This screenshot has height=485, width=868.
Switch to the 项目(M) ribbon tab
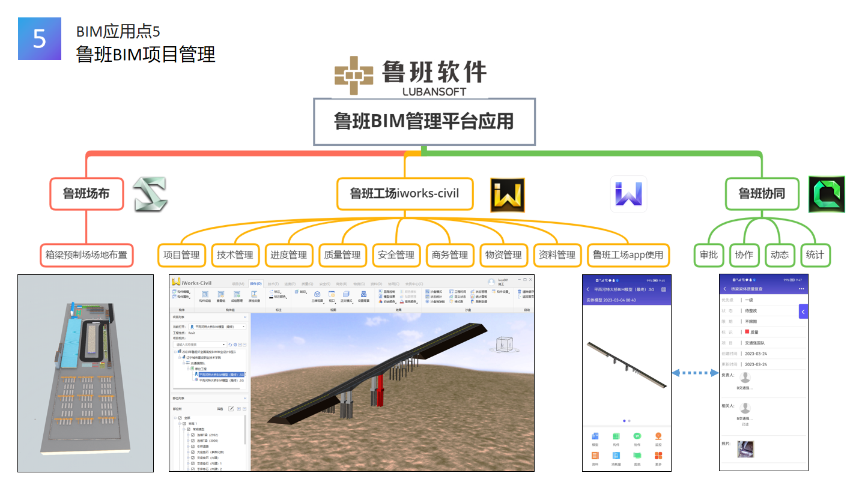[x=238, y=284]
